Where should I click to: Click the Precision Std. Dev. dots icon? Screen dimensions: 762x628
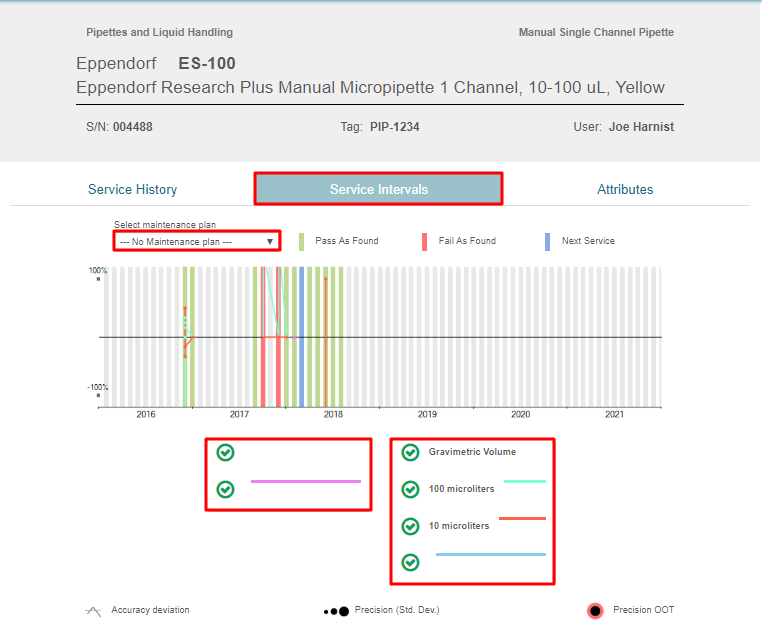click(x=336, y=611)
